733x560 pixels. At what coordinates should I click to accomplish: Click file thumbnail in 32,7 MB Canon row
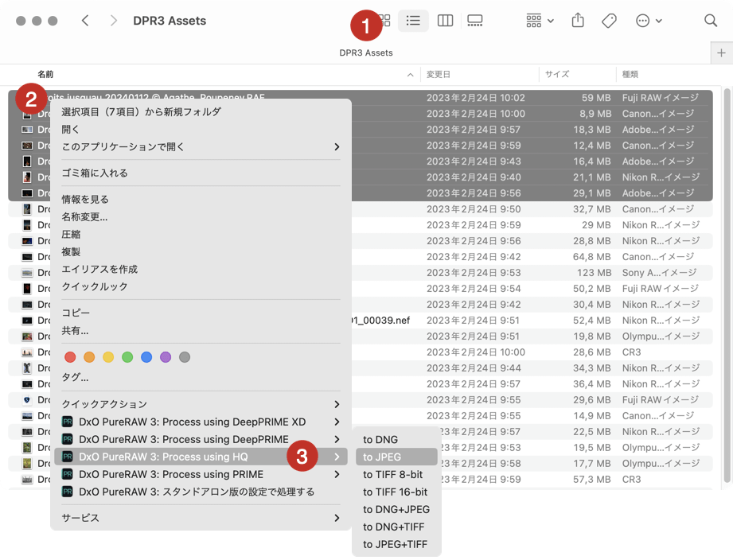coord(27,209)
